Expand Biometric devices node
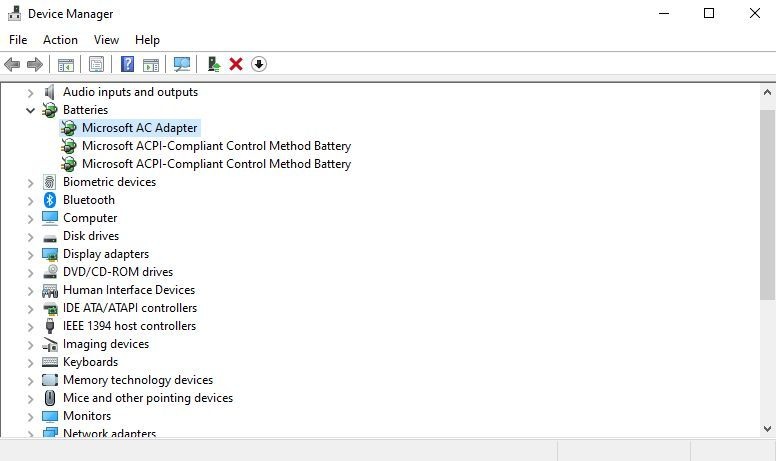This screenshot has width=776, height=461. click(30, 183)
